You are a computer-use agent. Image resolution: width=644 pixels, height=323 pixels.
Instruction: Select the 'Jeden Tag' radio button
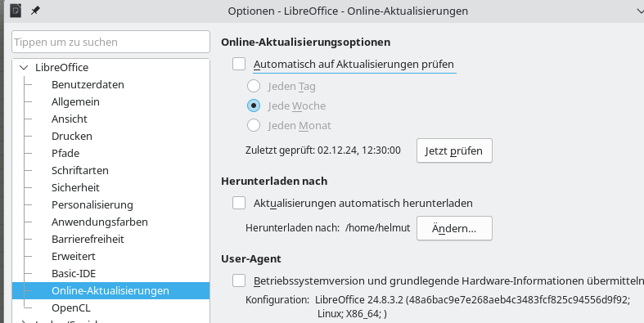coord(254,86)
